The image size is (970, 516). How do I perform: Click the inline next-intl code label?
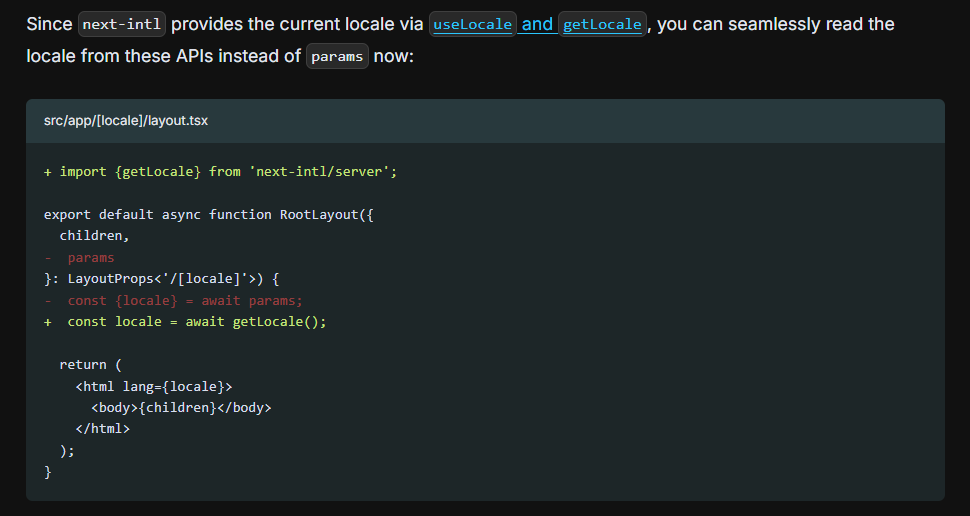tap(122, 24)
